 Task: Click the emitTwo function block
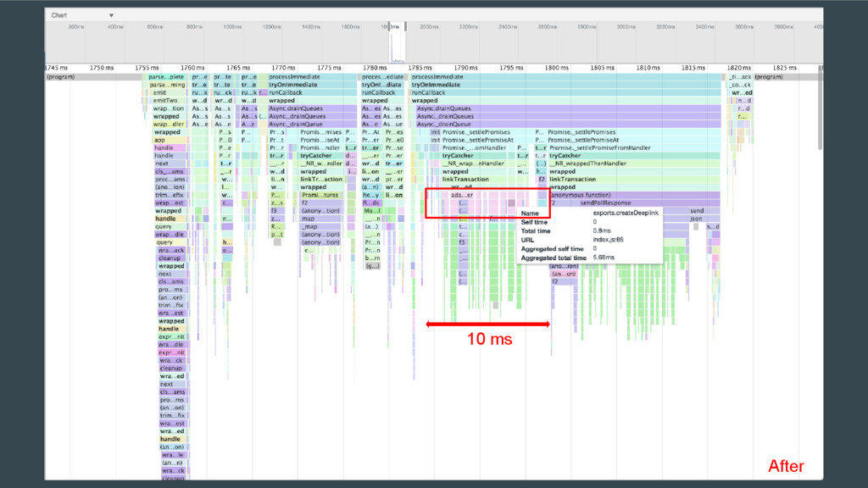168,101
